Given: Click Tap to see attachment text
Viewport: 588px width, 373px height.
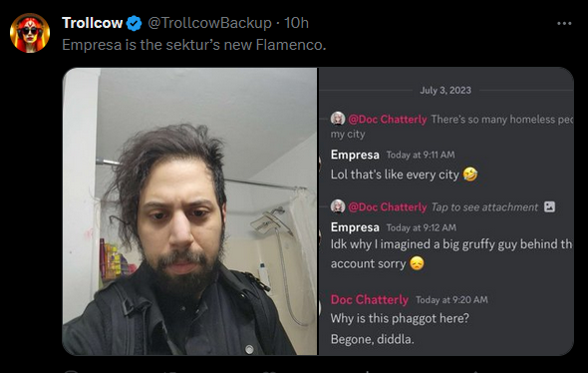Looking at the screenshot, I should pos(484,206).
